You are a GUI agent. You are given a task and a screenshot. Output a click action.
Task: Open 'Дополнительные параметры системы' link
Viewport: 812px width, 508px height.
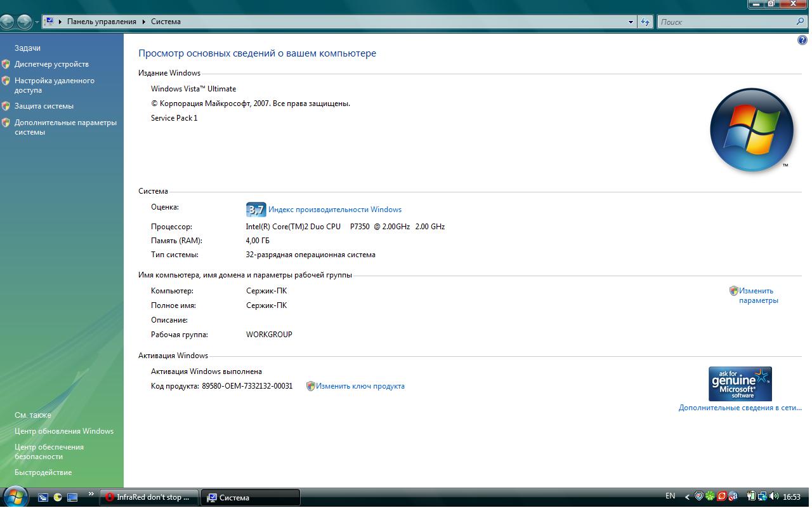click(65, 127)
